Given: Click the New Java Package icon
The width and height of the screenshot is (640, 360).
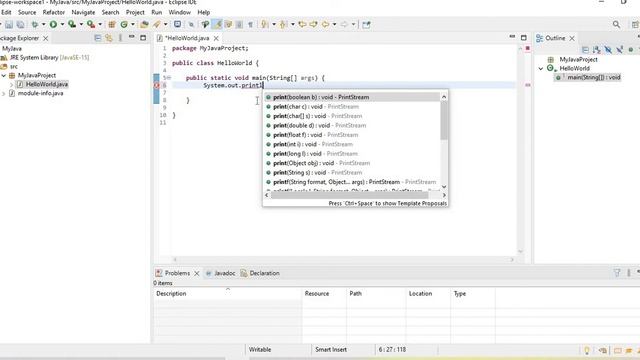Looking at the screenshot, I should [x=111, y=24].
